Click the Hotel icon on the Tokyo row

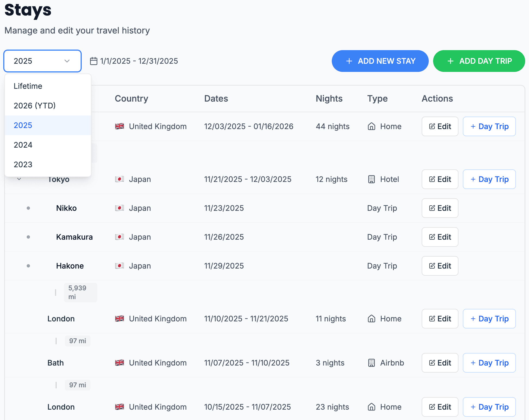(x=371, y=179)
